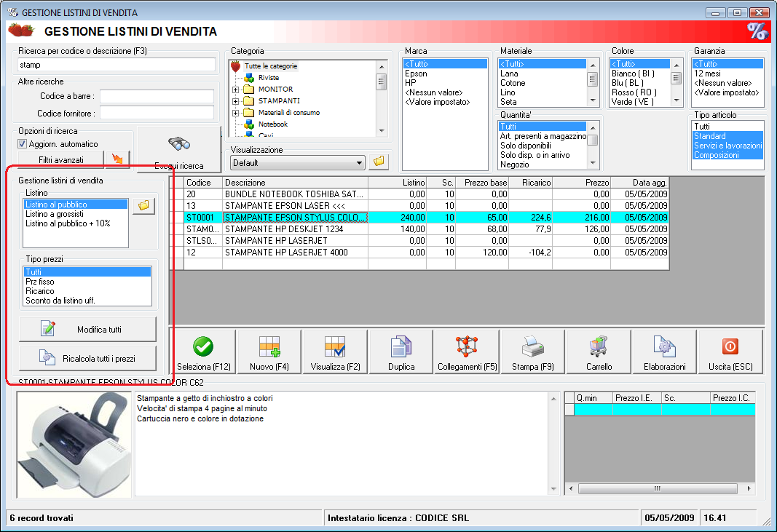Click in the Ricerca per codice search field
777x532 pixels.
(x=117, y=65)
